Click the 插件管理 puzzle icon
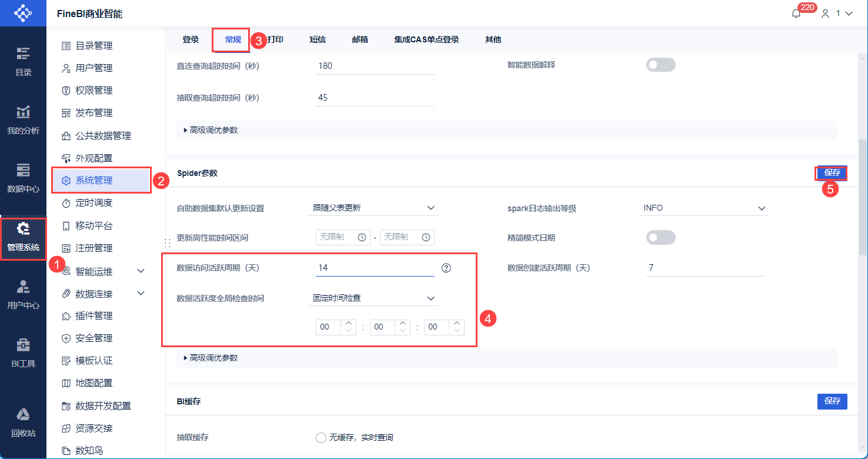Image resolution: width=868 pixels, height=459 pixels. [x=66, y=316]
